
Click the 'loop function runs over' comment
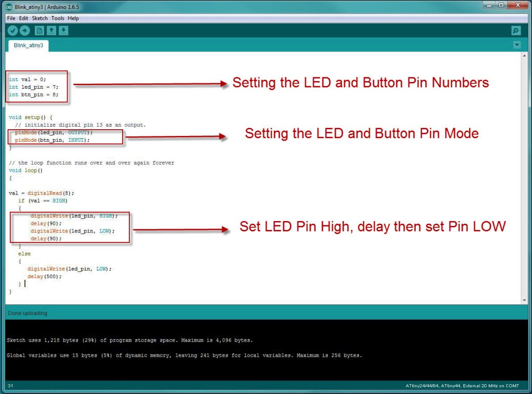click(x=91, y=163)
